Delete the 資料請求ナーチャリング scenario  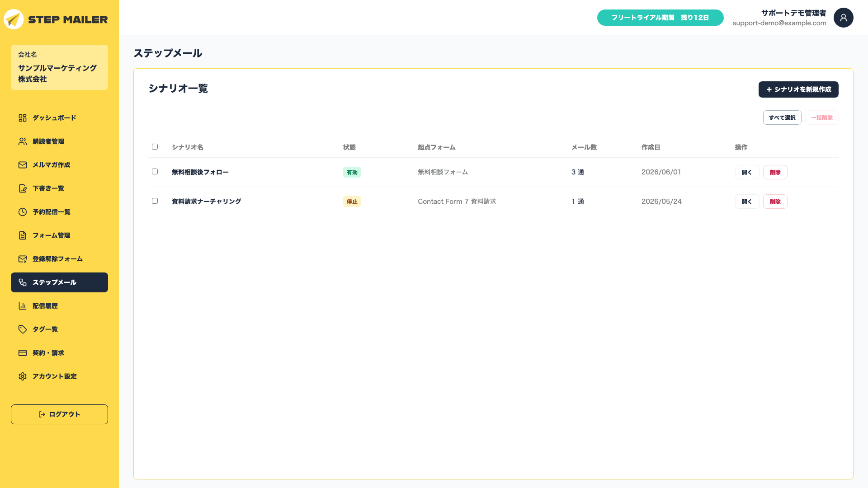pyautogui.click(x=775, y=202)
